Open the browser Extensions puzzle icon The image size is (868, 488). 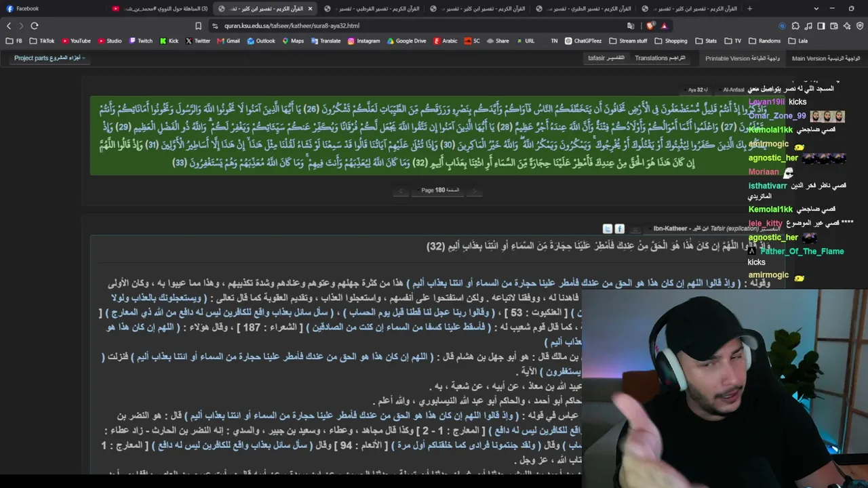tap(795, 26)
